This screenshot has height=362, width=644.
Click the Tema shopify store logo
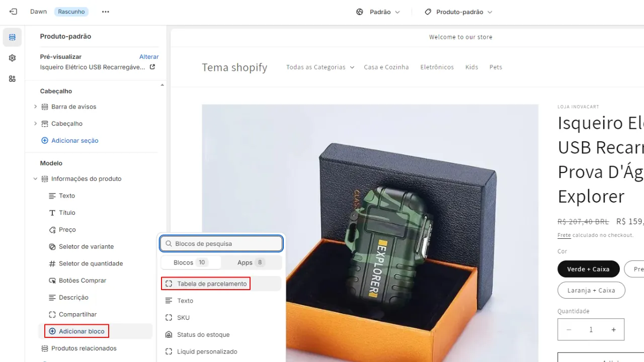click(234, 67)
